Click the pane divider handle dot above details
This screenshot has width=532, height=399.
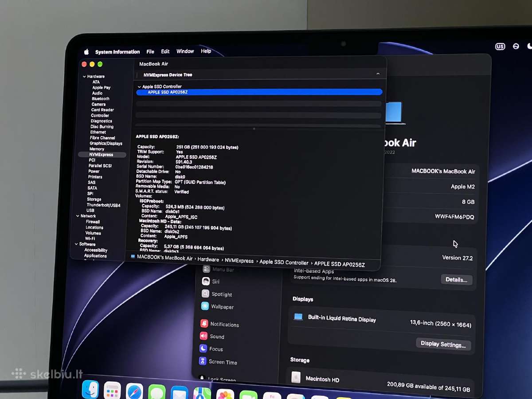pyautogui.click(x=254, y=129)
